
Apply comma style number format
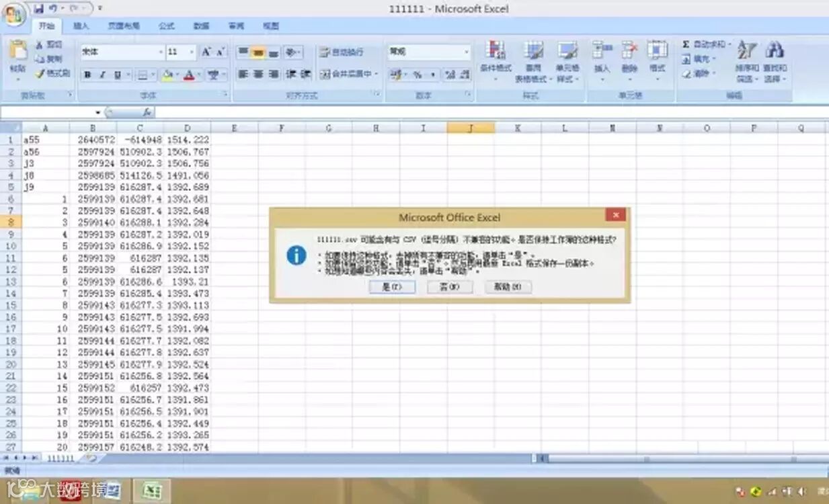point(433,75)
